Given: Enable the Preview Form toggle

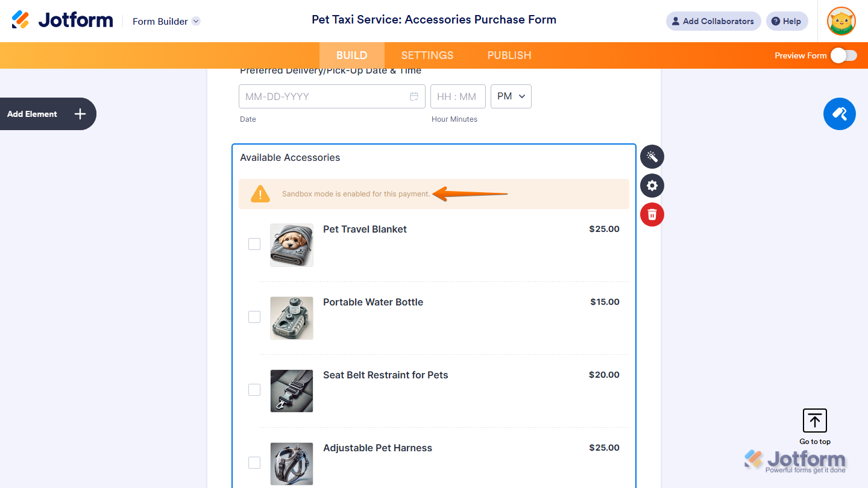Looking at the screenshot, I should click(843, 55).
